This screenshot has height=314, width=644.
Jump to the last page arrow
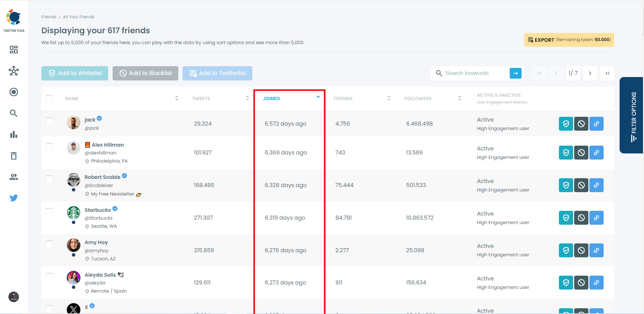607,73
